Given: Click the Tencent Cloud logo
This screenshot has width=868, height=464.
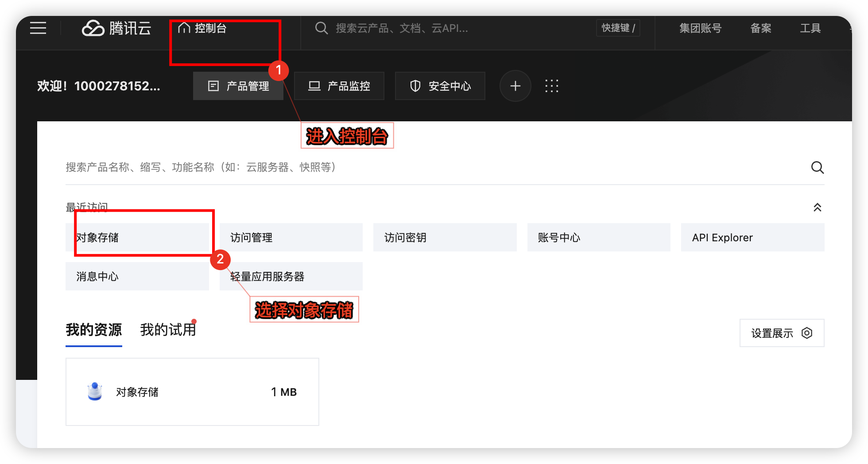Looking at the screenshot, I should (116, 28).
